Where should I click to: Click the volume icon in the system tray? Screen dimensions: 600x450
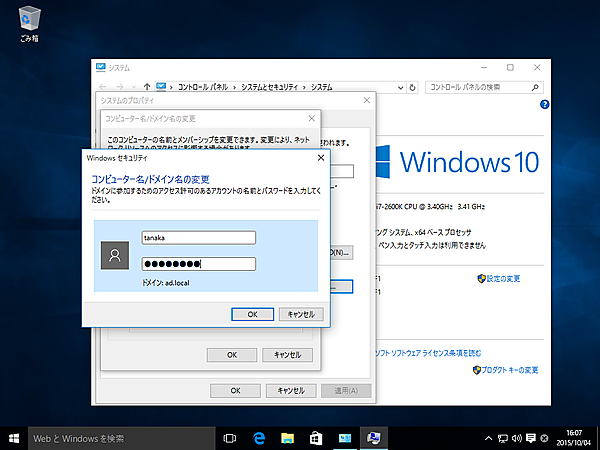pos(517,438)
